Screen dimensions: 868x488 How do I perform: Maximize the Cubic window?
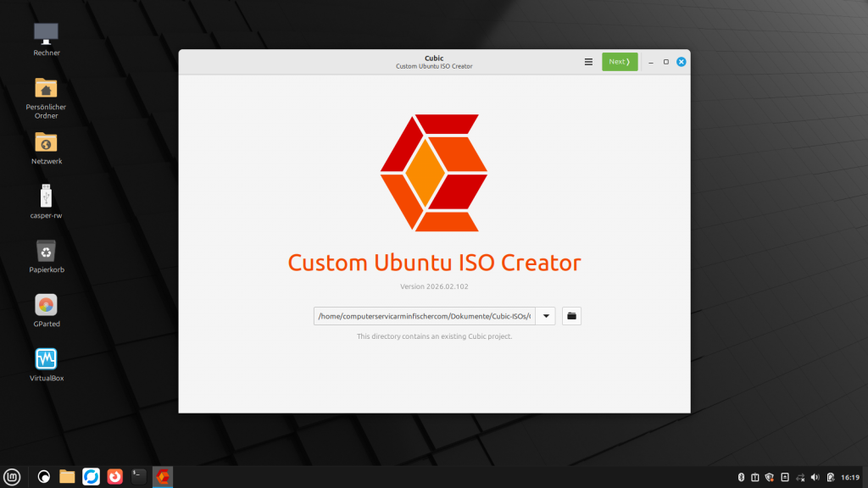[666, 62]
